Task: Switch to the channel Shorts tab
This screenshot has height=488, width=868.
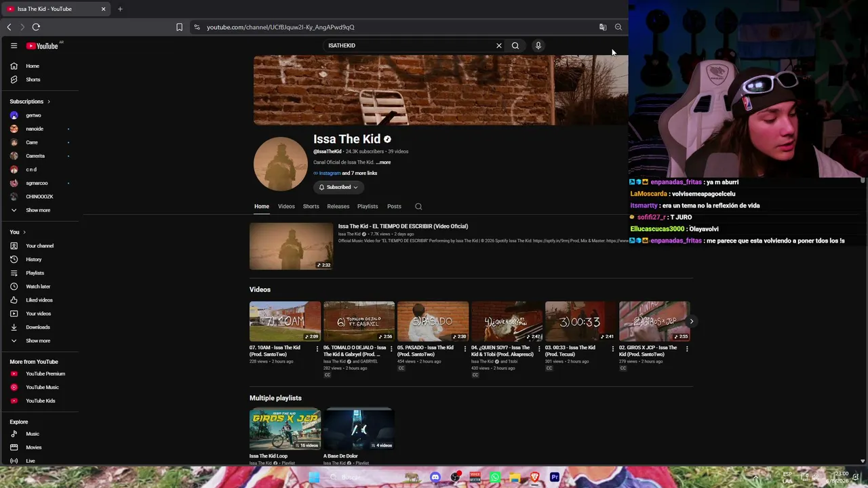Action: 311,207
